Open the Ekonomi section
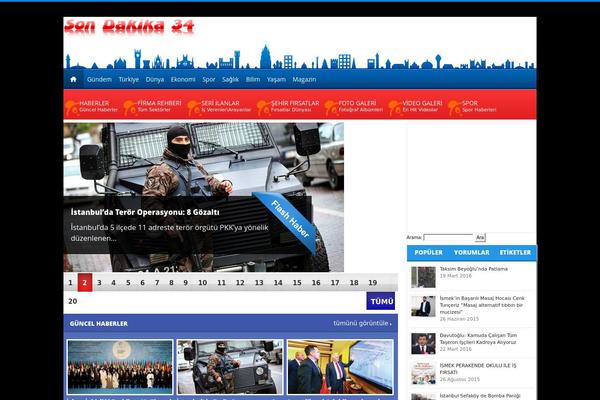 (183, 79)
